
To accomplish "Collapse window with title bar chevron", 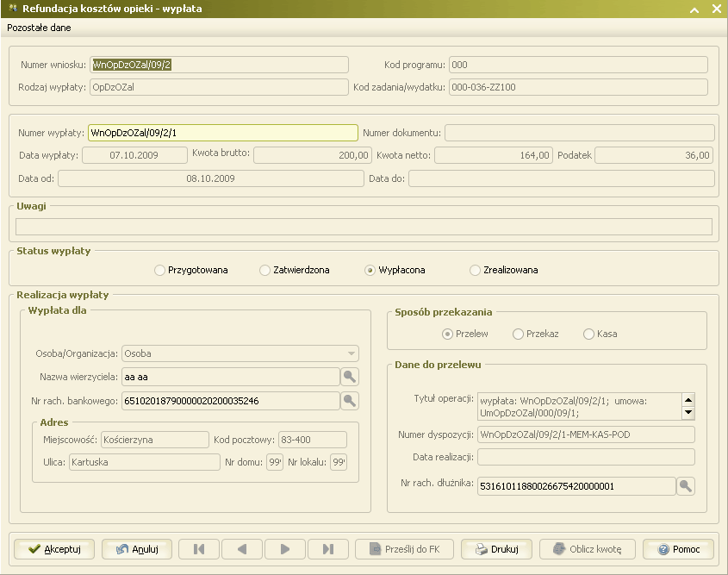I will tap(694, 9).
